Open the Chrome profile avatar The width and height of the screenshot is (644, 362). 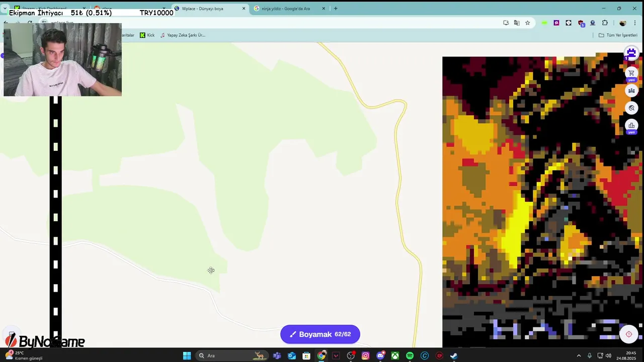[x=622, y=23]
